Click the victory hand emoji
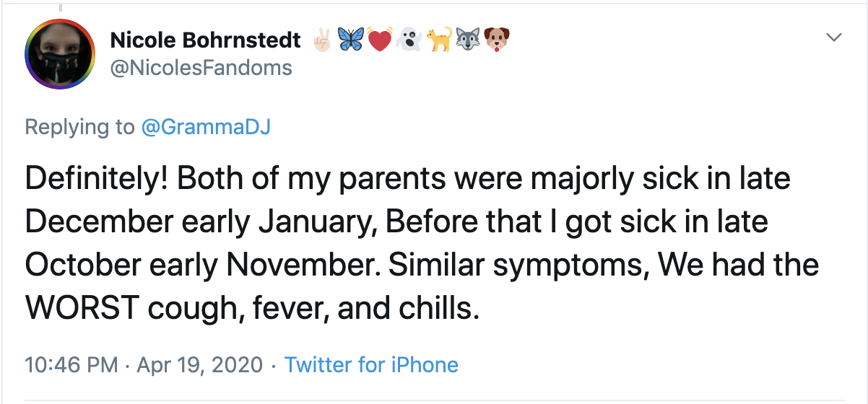Screen dimensions: 868x404 (321, 41)
